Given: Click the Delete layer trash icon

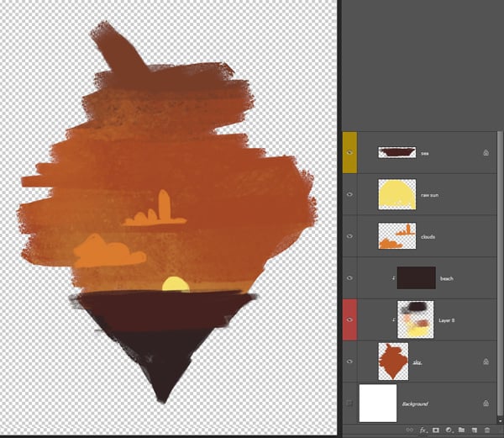Looking at the screenshot, I should pos(487,430).
